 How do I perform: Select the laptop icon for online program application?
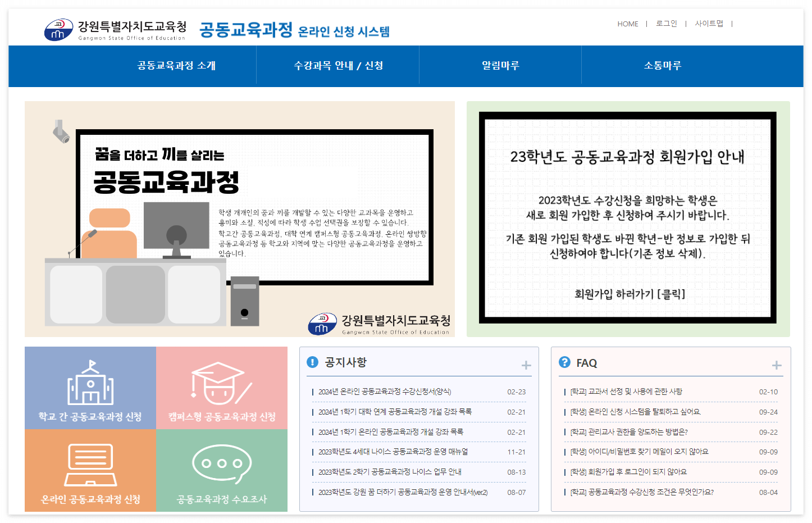(90, 465)
